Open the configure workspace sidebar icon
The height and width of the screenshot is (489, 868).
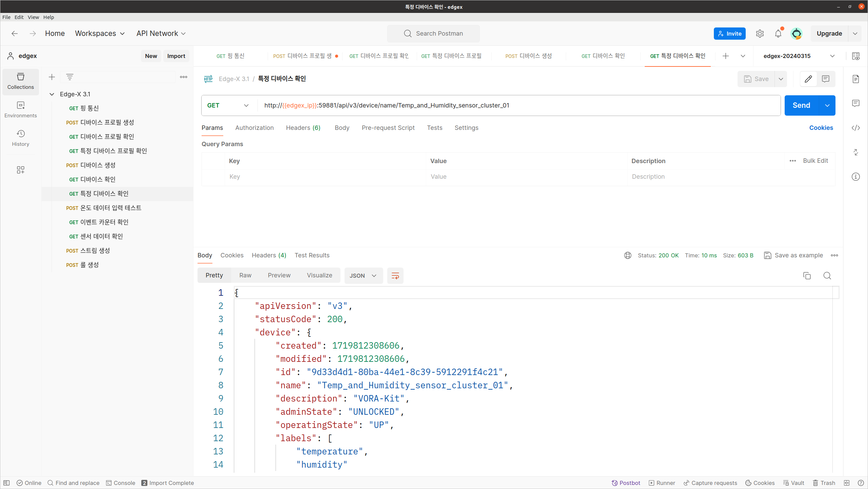[21, 170]
